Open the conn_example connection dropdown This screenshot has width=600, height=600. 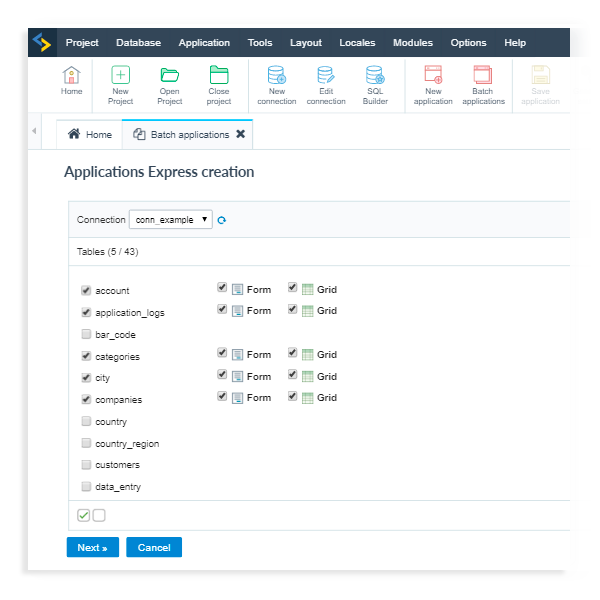click(171, 220)
